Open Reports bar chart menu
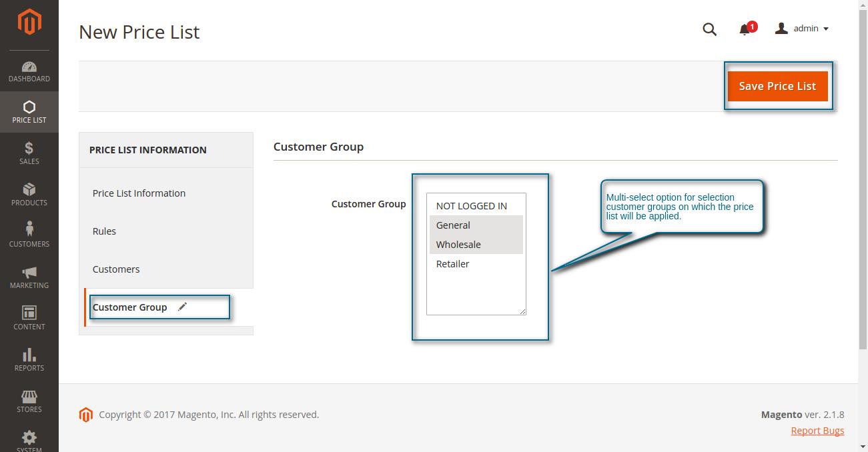Screen dimensions: 868x452 29,359
